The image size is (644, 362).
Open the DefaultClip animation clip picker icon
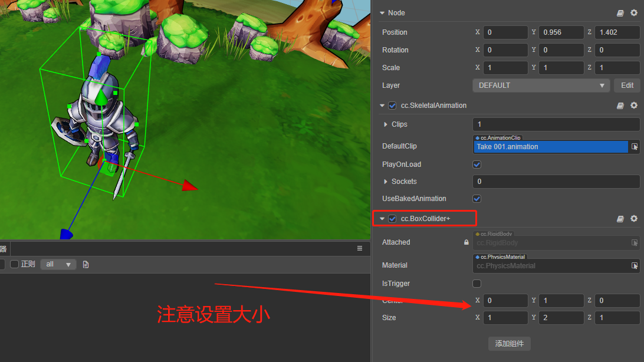point(635,146)
